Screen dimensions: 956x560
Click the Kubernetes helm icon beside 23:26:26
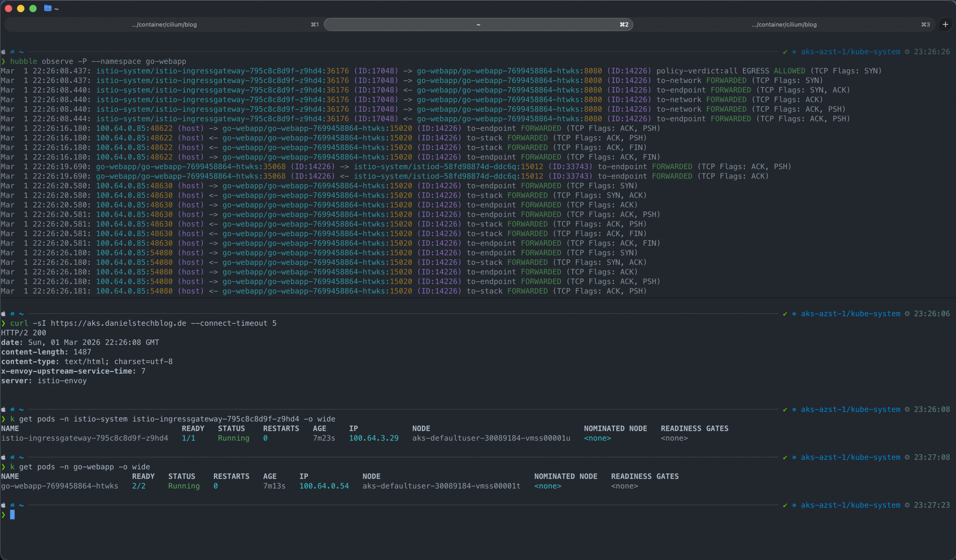794,52
